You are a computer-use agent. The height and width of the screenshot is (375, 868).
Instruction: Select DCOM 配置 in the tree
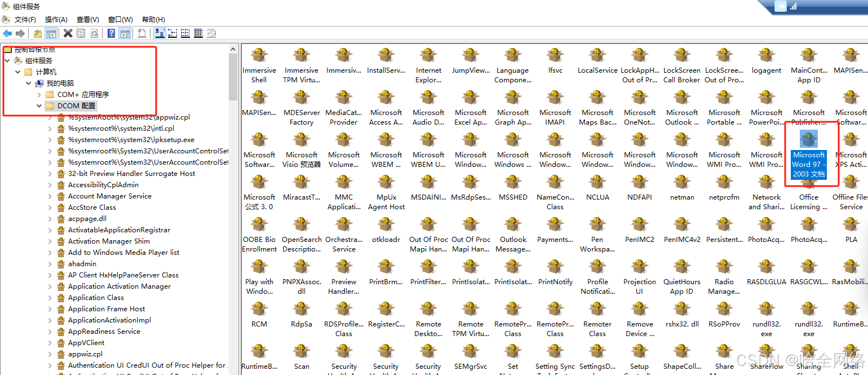coord(77,105)
